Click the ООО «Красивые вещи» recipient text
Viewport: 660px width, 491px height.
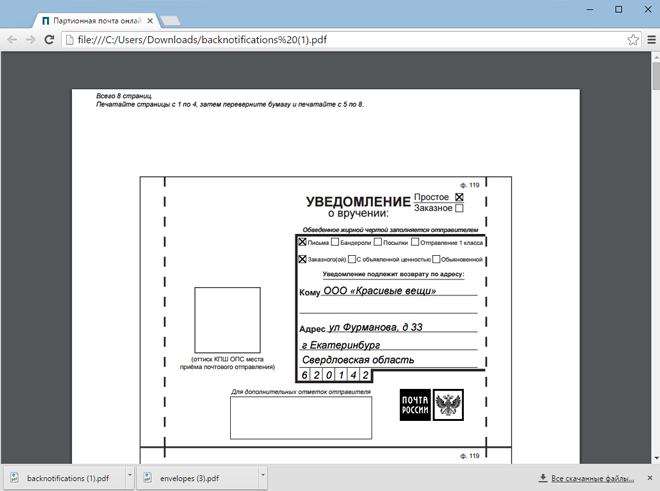379,291
